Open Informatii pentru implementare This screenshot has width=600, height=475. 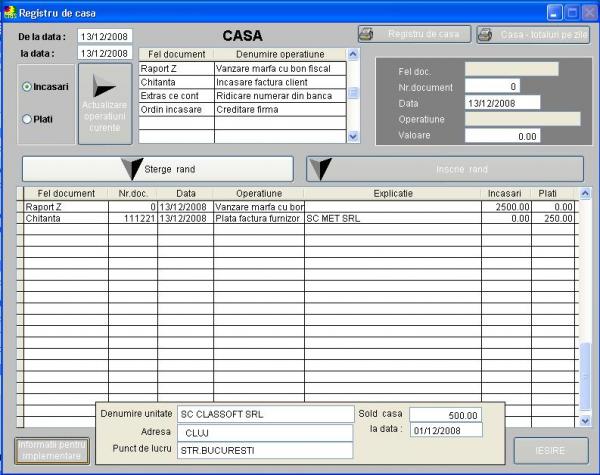[52, 450]
